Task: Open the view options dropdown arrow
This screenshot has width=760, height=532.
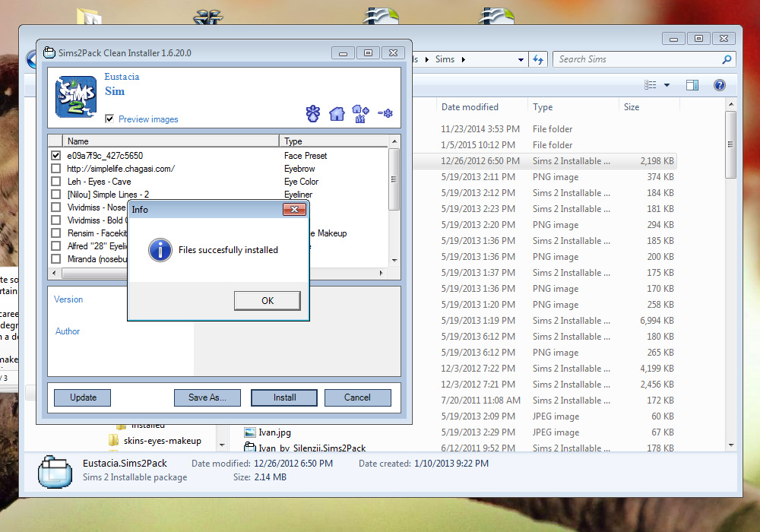Action: click(x=667, y=85)
